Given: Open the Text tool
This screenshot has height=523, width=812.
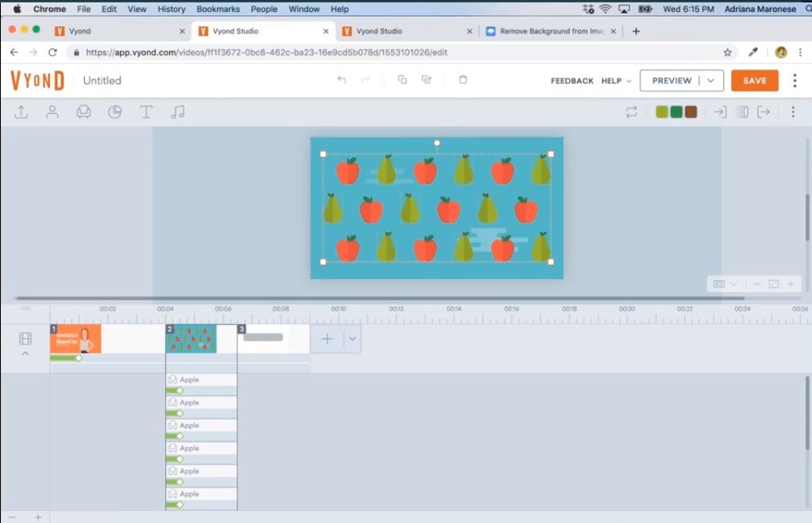Looking at the screenshot, I should coord(146,112).
